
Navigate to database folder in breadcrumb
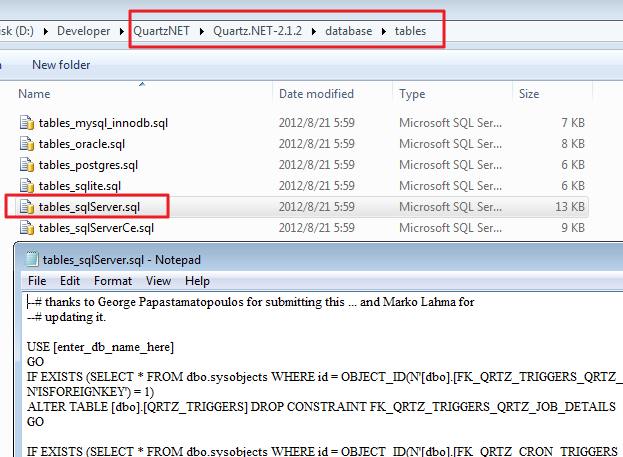pos(348,31)
